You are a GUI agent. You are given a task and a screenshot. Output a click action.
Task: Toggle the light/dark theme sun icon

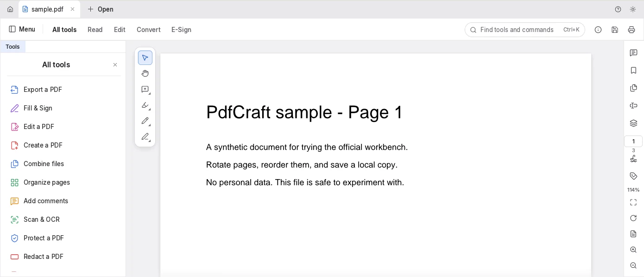tap(633, 9)
